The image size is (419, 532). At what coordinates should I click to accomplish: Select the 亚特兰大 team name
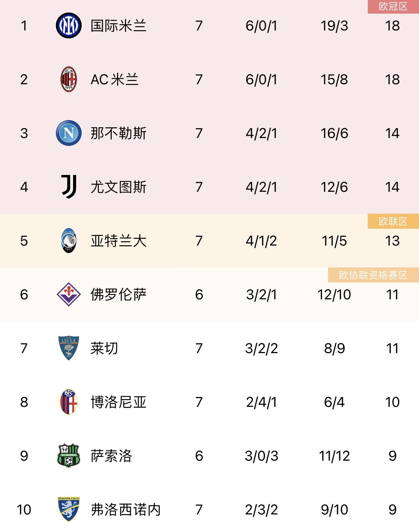(x=118, y=241)
